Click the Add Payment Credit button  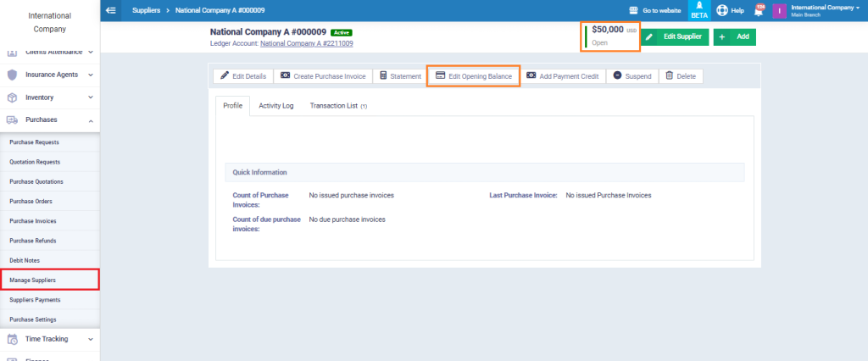[x=563, y=76]
